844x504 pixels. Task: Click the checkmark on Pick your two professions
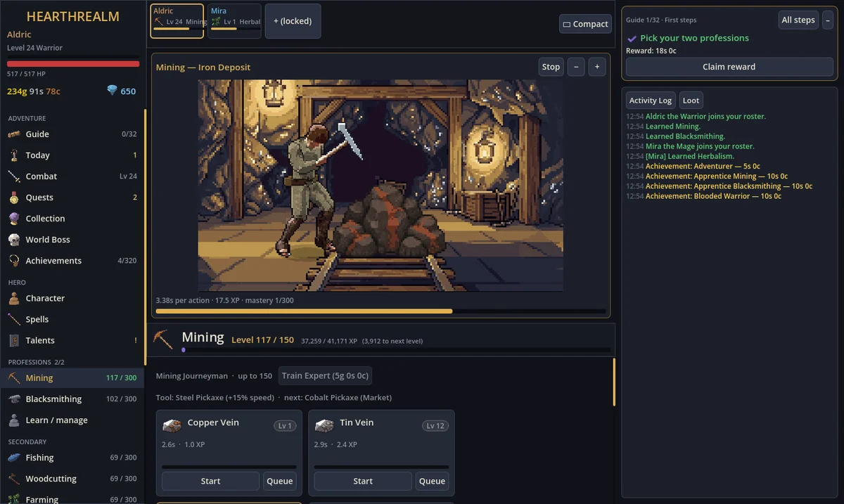pos(632,38)
